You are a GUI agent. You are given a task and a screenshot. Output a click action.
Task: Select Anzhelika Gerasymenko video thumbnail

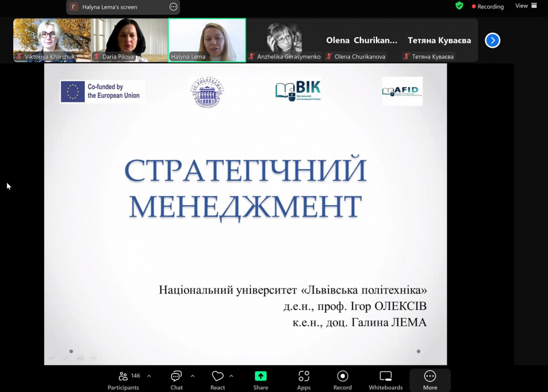(x=285, y=40)
